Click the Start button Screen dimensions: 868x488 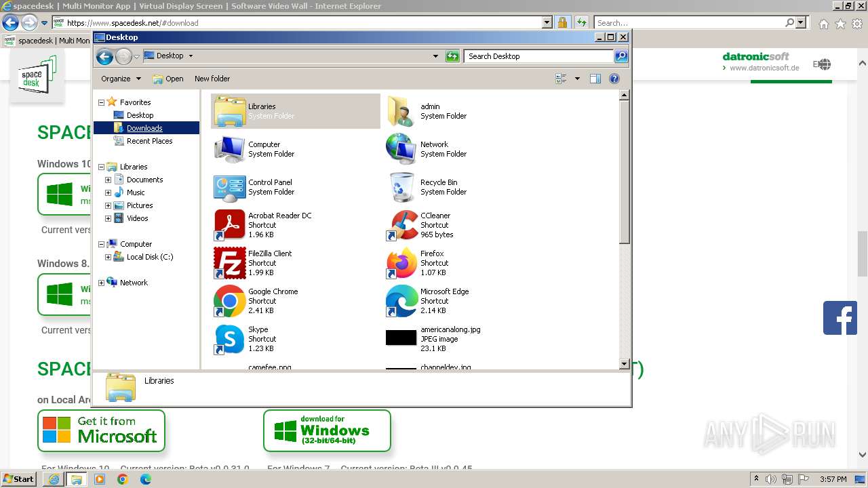click(x=18, y=479)
